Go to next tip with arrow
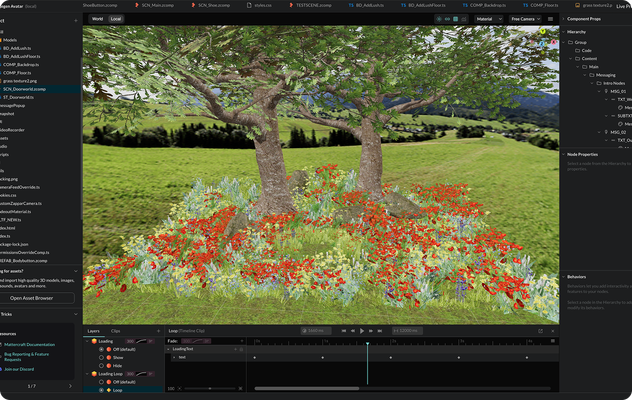632x400 pixels. click(x=70, y=386)
